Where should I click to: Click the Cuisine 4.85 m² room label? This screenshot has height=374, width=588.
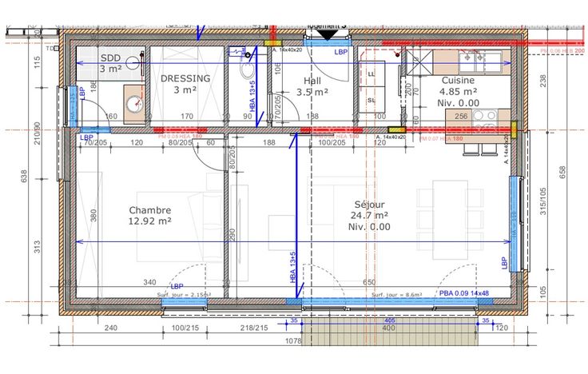[459, 91]
